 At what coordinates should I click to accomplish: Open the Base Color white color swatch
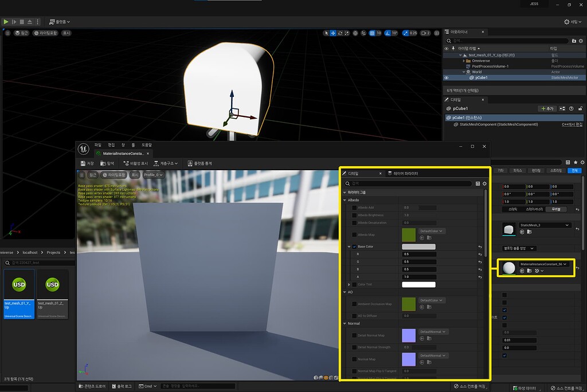click(x=418, y=246)
